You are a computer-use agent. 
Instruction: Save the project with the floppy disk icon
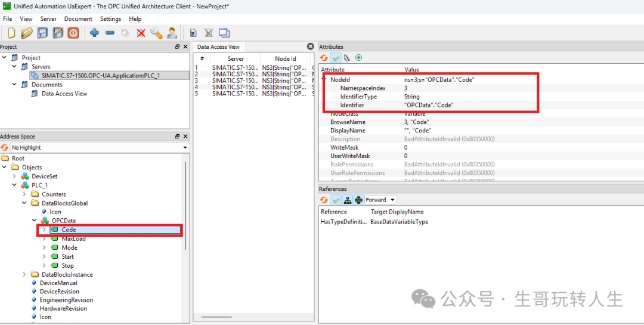43,32
